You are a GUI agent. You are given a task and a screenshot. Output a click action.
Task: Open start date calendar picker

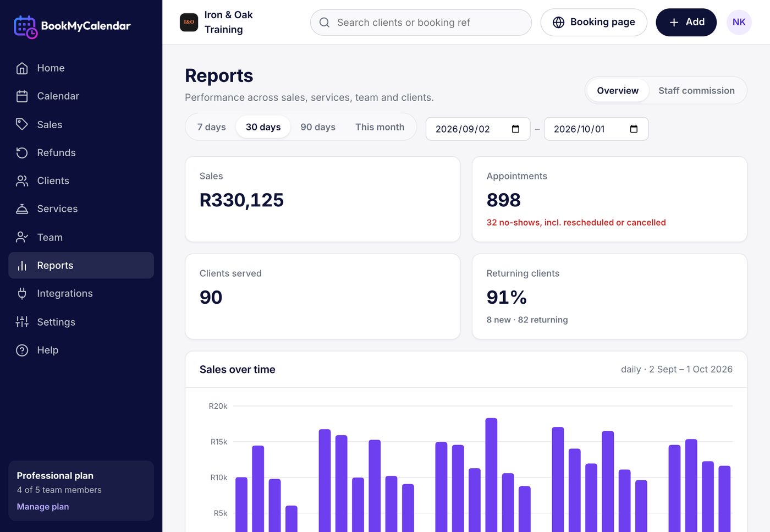515,129
